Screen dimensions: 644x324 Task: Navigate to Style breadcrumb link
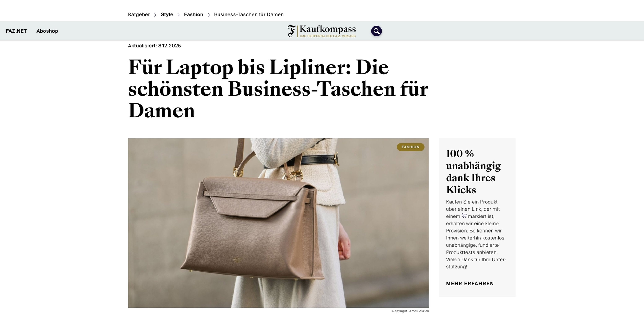pyautogui.click(x=167, y=14)
